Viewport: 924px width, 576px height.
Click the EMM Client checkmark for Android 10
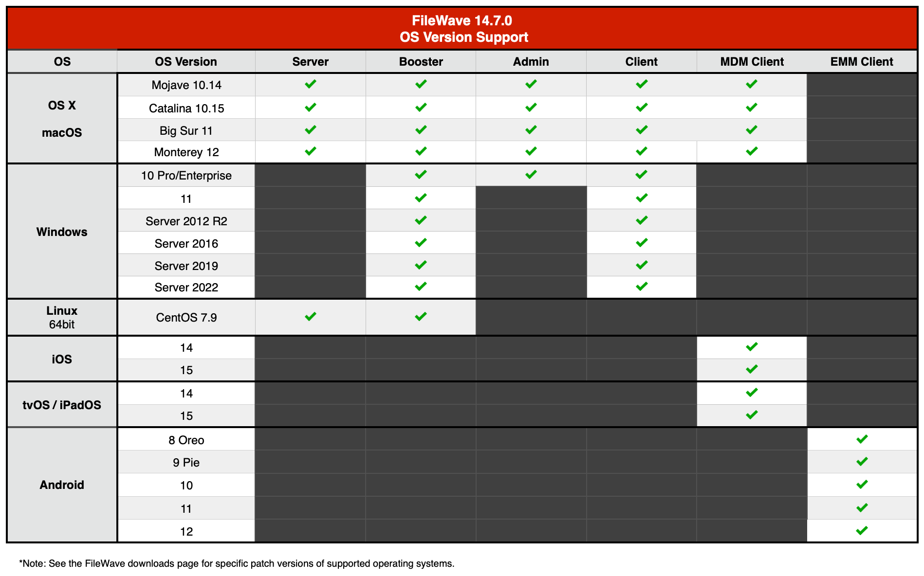(x=862, y=485)
